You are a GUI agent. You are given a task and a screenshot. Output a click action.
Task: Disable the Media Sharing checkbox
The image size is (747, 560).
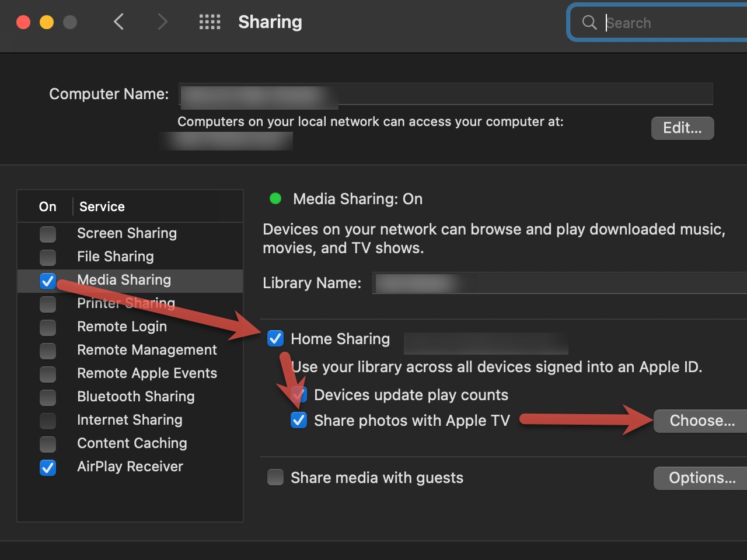coord(47,281)
